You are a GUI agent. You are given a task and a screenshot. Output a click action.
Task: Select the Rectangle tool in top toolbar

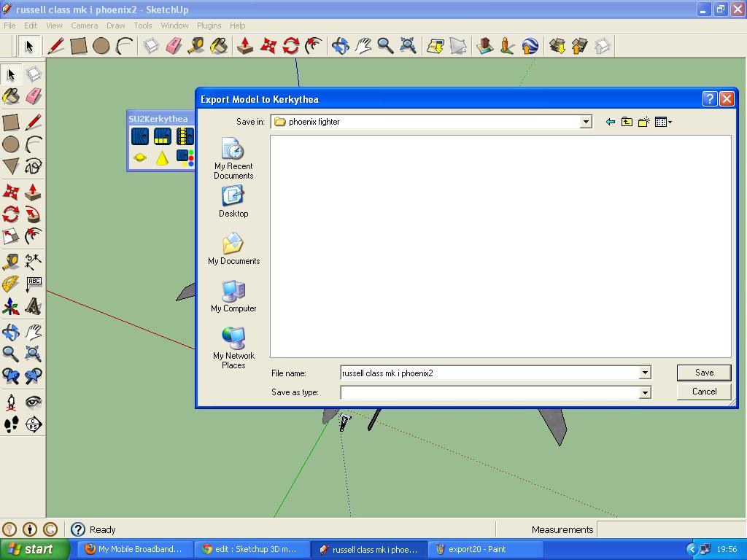point(79,46)
